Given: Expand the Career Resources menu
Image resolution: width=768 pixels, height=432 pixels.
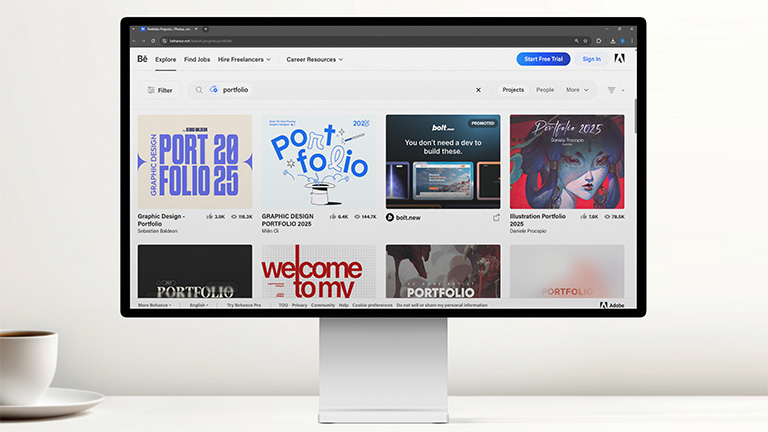Looking at the screenshot, I should click(314, 59).
